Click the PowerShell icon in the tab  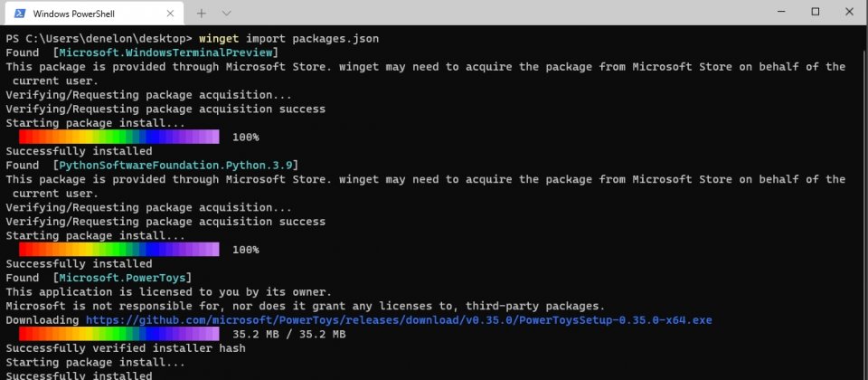point(19,14)
